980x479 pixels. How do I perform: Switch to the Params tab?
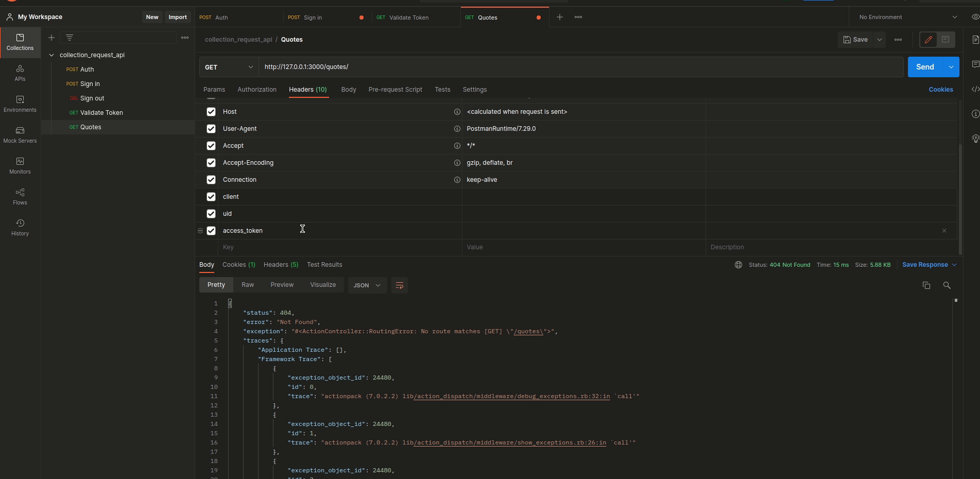(x=214, y=90)
